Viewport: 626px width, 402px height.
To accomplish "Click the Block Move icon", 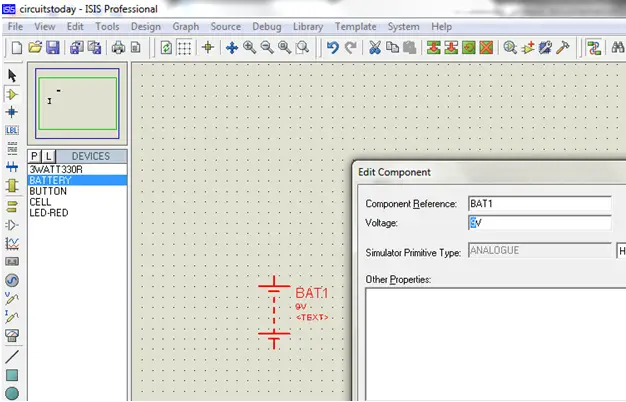I will (451, 48).
